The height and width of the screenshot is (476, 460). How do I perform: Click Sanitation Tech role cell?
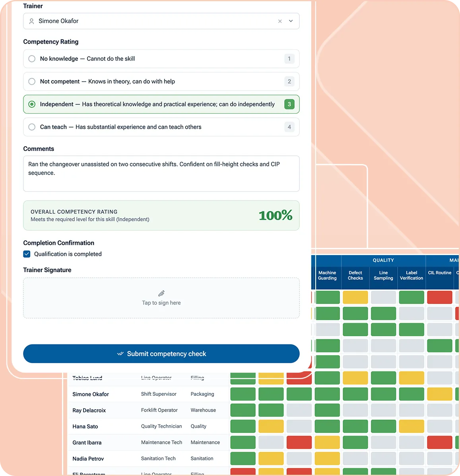(158, 459)
